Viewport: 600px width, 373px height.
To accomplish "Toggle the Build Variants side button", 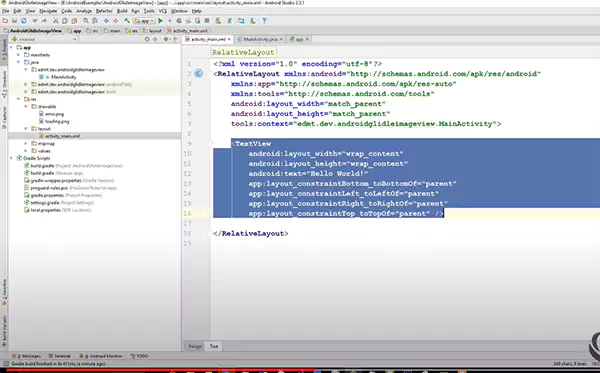I will click(4, 331).
